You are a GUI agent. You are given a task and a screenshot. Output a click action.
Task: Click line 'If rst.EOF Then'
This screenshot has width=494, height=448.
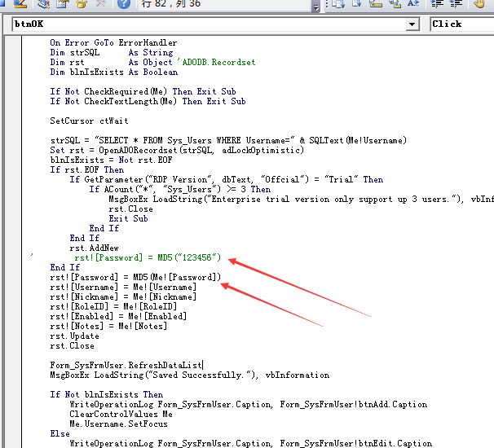(x=87, y=169)
